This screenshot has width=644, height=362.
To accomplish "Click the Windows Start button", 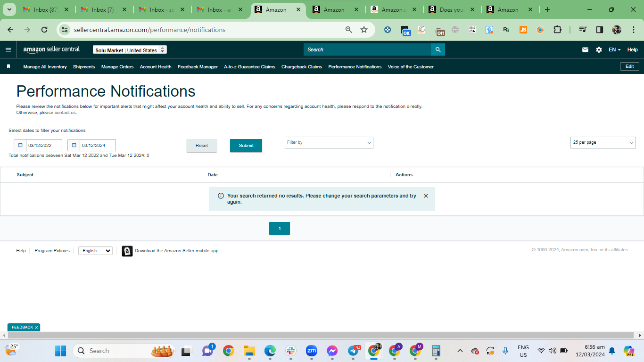I will pyautogui.click(x=60, y=351).
